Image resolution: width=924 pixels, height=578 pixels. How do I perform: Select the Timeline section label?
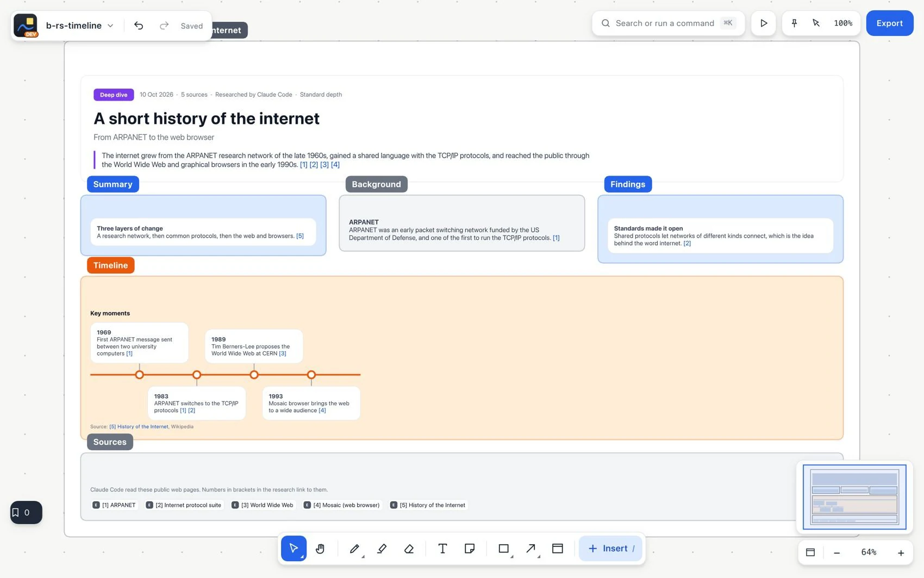pos(110,265)
